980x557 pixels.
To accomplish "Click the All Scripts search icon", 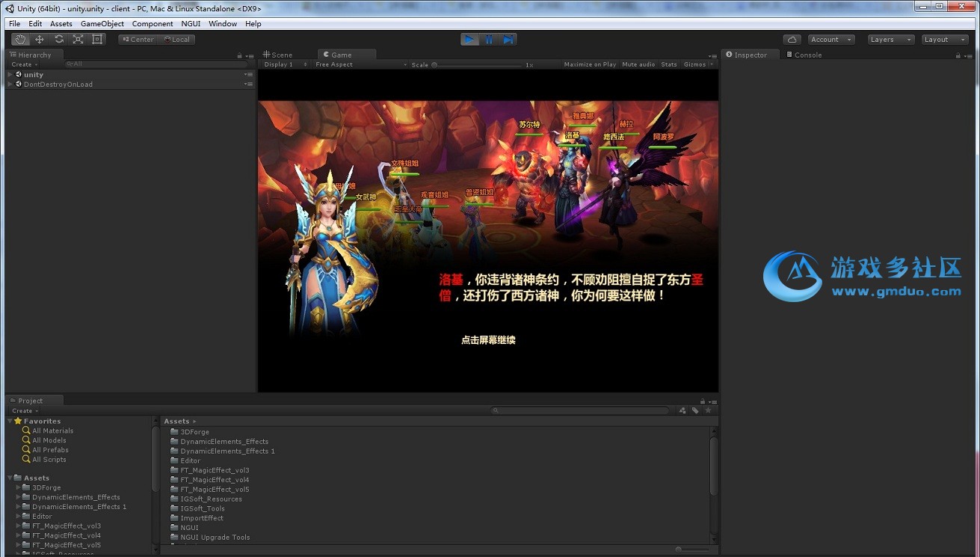I will (x=26, y=460).
